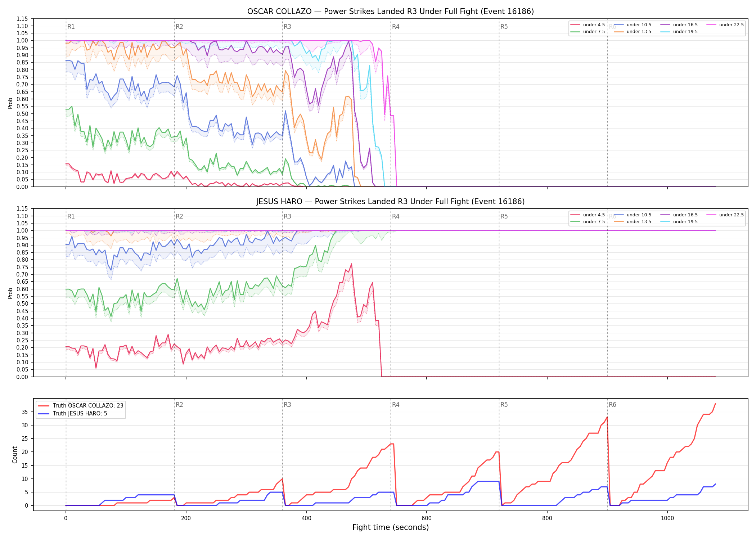Image resolution: width=756 pixels, height=540 pixels.
Task: Click x-axis tick label '800'
Action: tap(547, 518)
